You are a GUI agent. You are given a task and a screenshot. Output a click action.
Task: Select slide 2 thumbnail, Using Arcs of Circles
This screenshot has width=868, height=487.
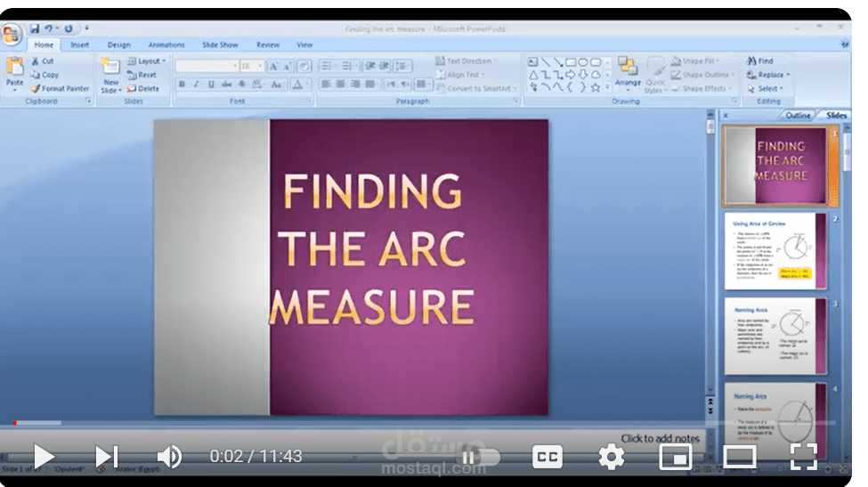coord(775,251)
